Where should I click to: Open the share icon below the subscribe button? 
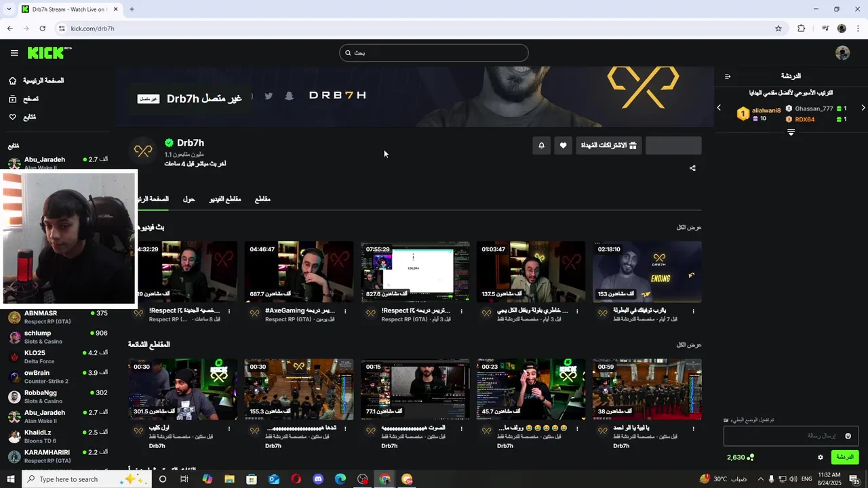point(692,168)
